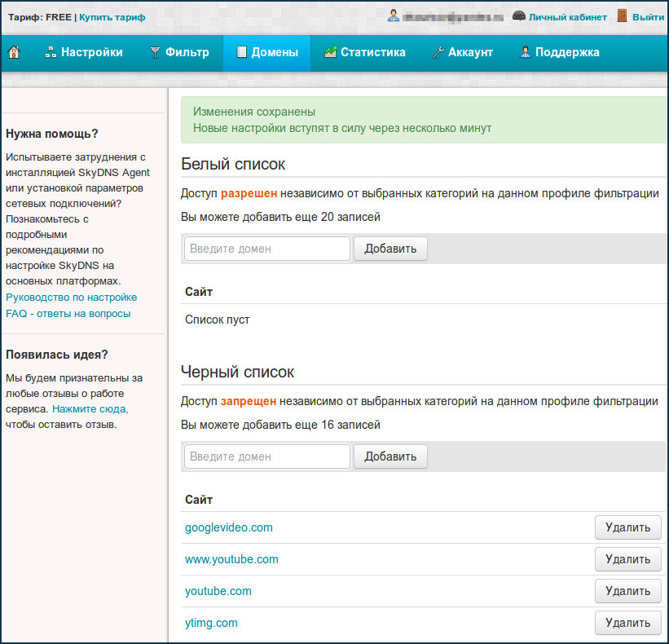This screenshot has width=669, height=644.
Task: Focus the black list domain input field
Action: point(267,457)
